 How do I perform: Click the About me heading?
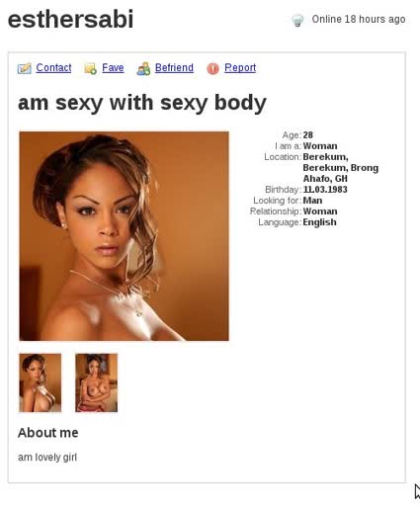(x=48, y=433)
